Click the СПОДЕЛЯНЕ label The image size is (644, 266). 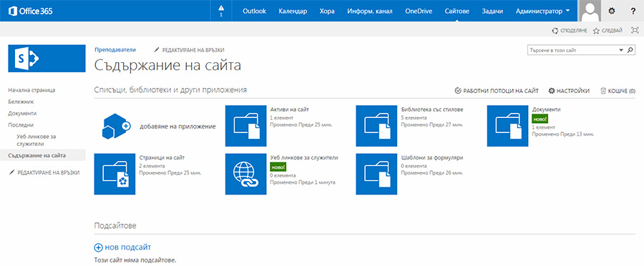click(x=574, y=30)
